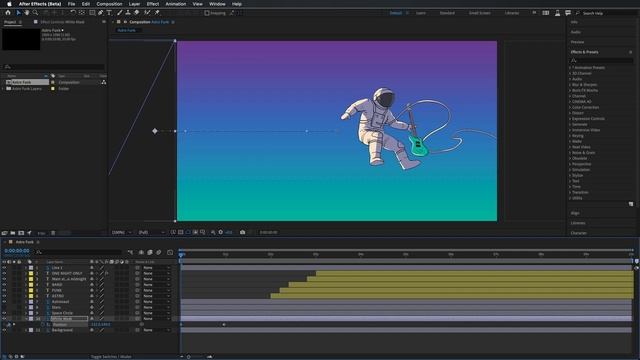This screenshot has height=360, width=640.
Task: Expand the Blur & Sharpen effects category
Action: pos(570,85)
